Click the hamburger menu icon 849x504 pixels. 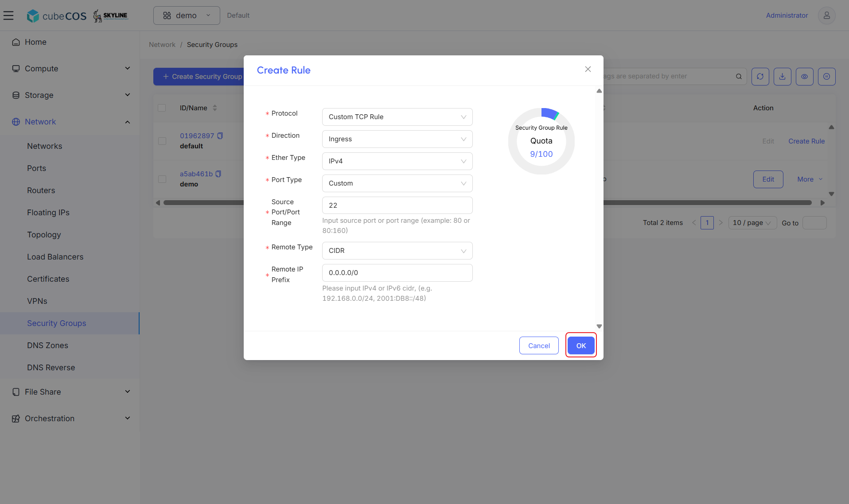point(8,16)
